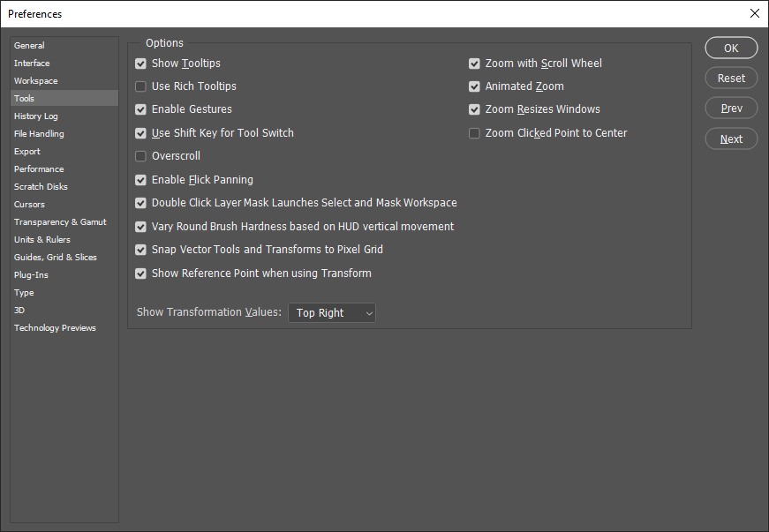Image resolution: width=769 pixels, height=532 pixels.
Task: Open Scratch Disks preferences
Action: (41, 187)
